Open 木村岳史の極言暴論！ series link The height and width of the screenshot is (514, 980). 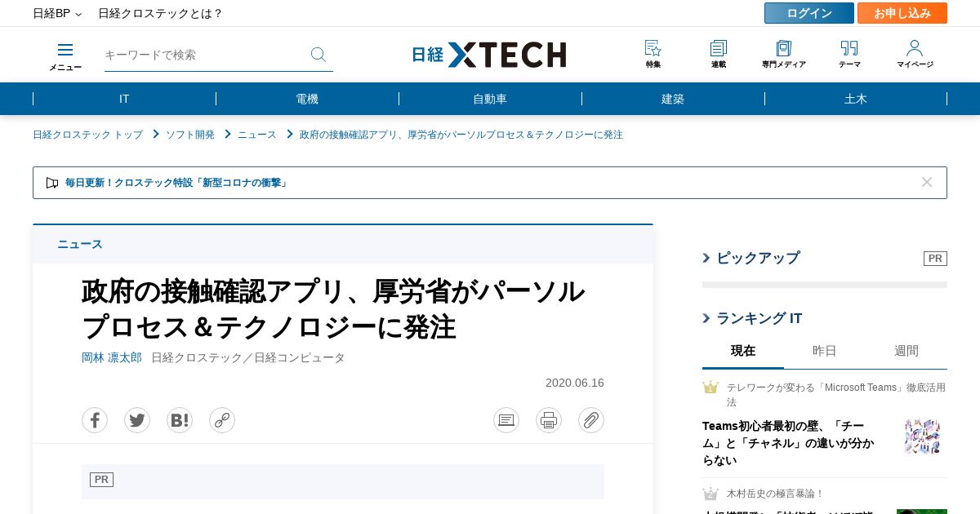[x=775, y=494]
